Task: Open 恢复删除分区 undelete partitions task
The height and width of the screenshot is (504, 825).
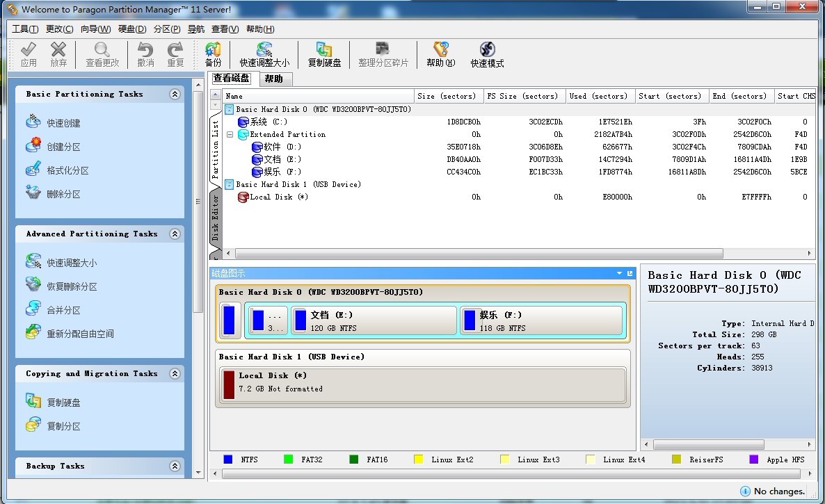Action: (x=72, y=286)
